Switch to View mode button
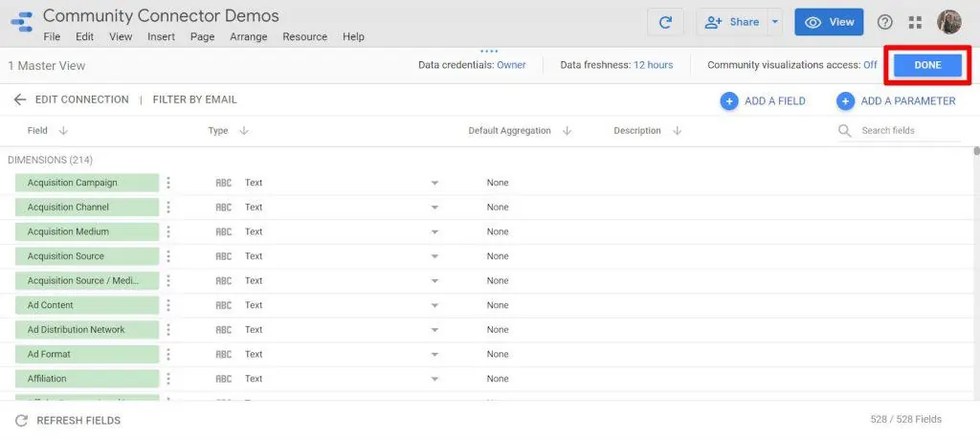The image size is (980, 439). coord(829,23)
